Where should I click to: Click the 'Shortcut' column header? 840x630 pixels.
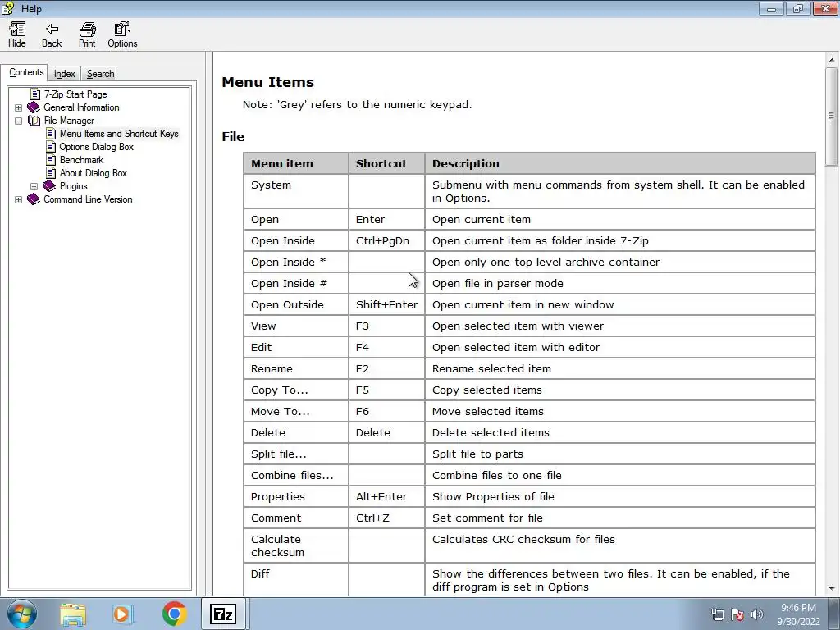pyautogui.click(x=386, y=163)
